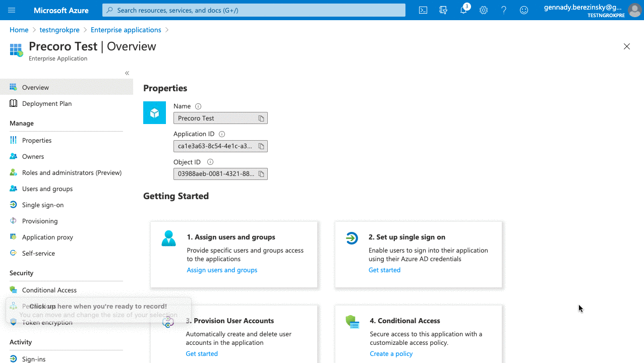Click the Set up single sign on card icon
644x363 pixels.
tap(352, 238)
